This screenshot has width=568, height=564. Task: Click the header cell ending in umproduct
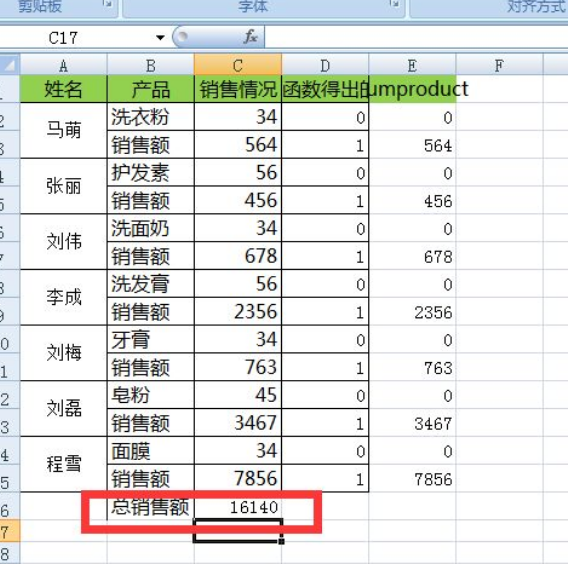(412, 89)
